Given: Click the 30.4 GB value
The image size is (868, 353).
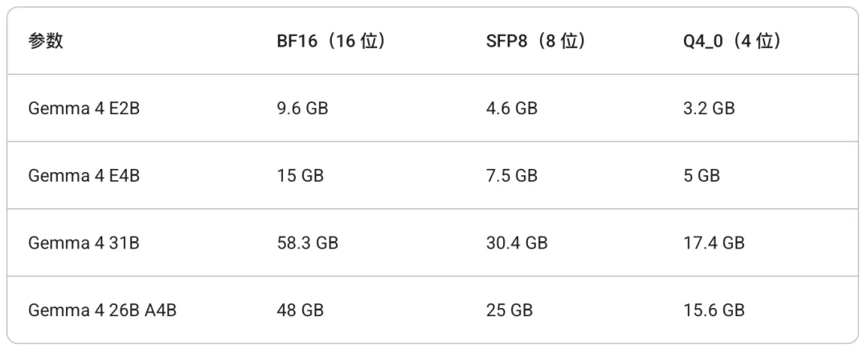Looking at the screenshot, I should [517, 242].
